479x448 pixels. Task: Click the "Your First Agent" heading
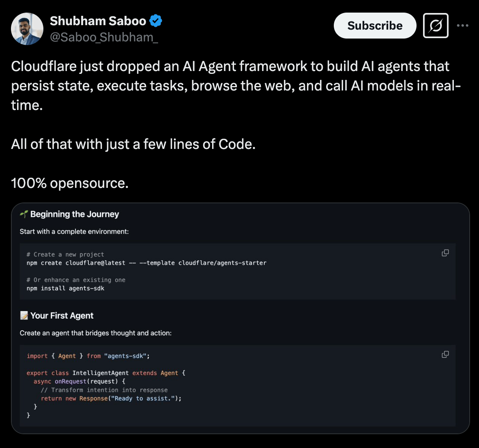pos(62,316)
